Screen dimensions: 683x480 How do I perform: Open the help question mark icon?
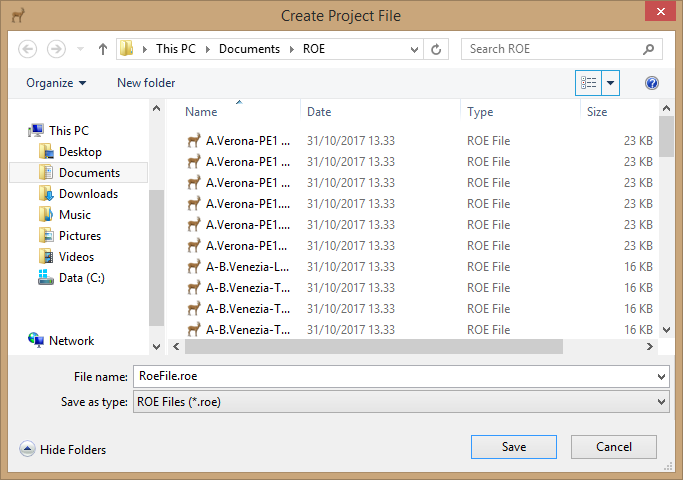(x=652, y=83)
